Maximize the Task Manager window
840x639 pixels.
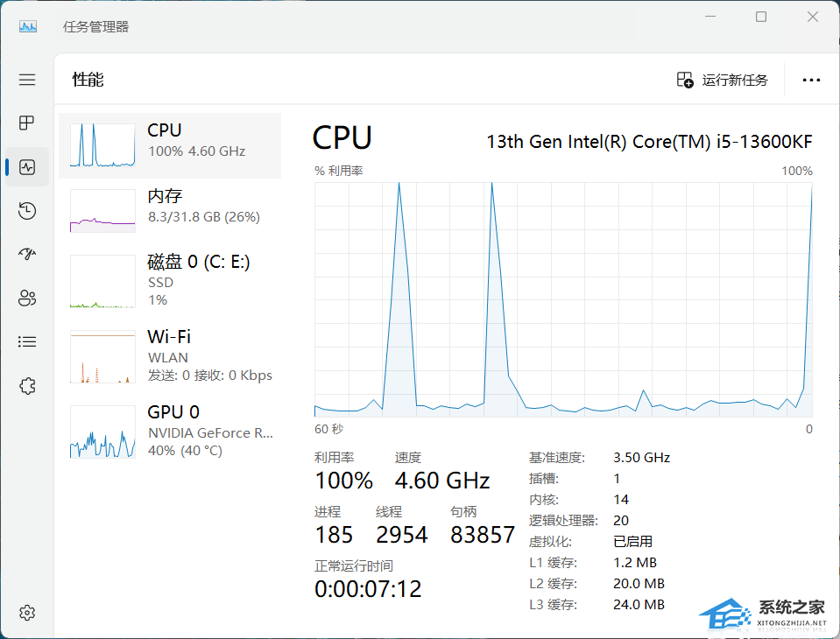coord(761,17)
